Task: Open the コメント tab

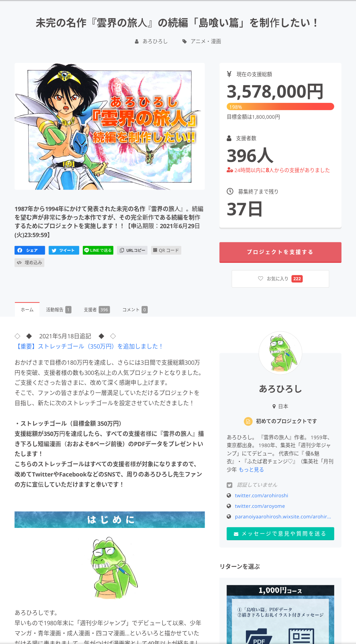Action: click(x=135, y=310)
